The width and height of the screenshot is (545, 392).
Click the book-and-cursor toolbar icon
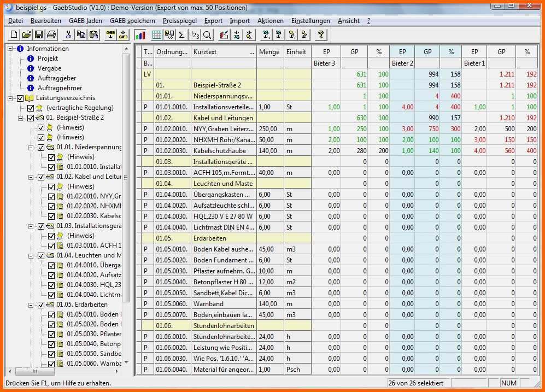click(x=169, y=35)
